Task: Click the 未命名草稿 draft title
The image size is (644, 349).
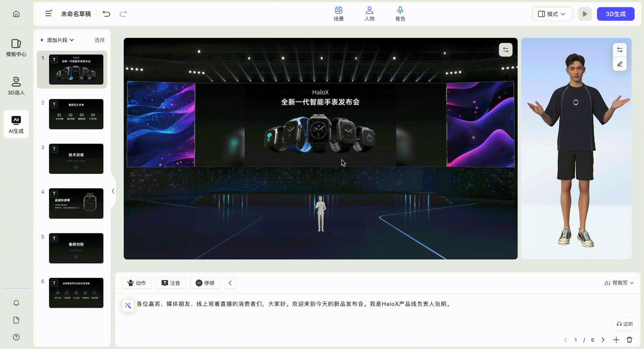Action: click(x=76, y=14)
